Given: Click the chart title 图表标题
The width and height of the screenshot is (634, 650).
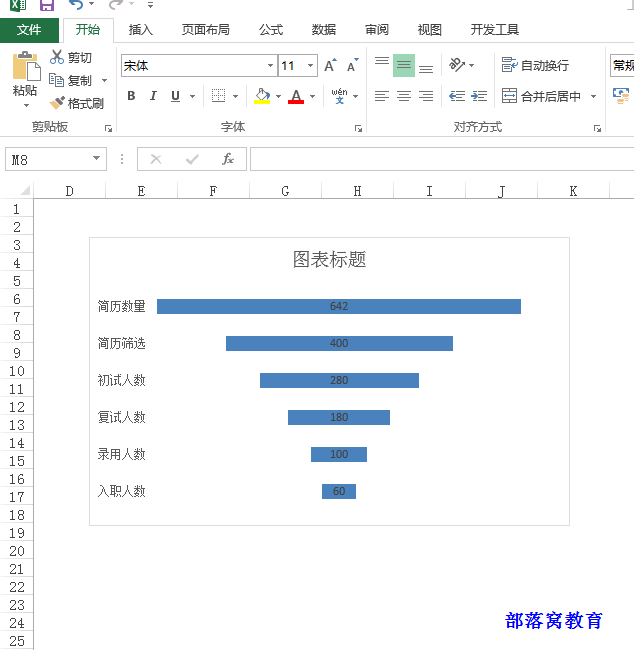Looking at the screenshot, I should click(329, 260).
